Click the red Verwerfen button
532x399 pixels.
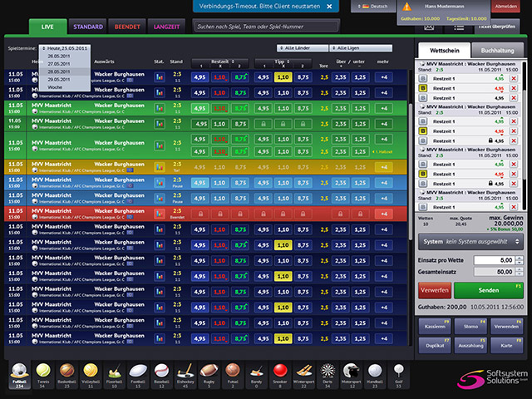point(435,290)
